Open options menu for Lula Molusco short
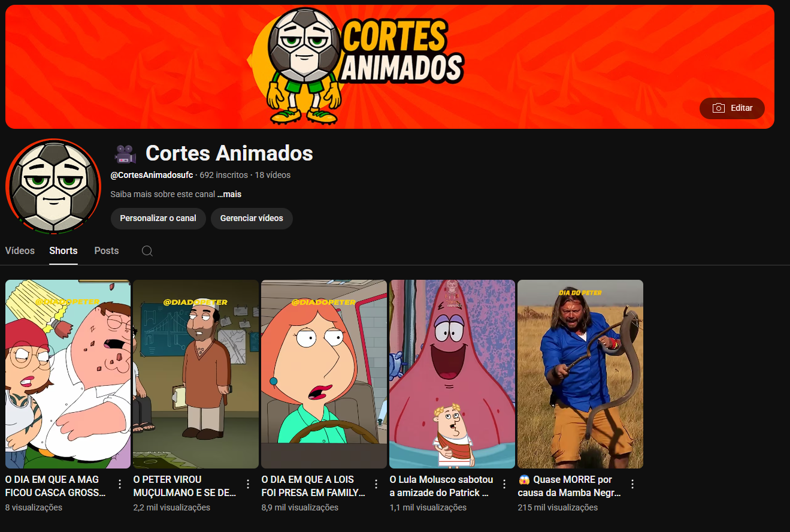Screen dimensions: 790x532 pos(504,484)
